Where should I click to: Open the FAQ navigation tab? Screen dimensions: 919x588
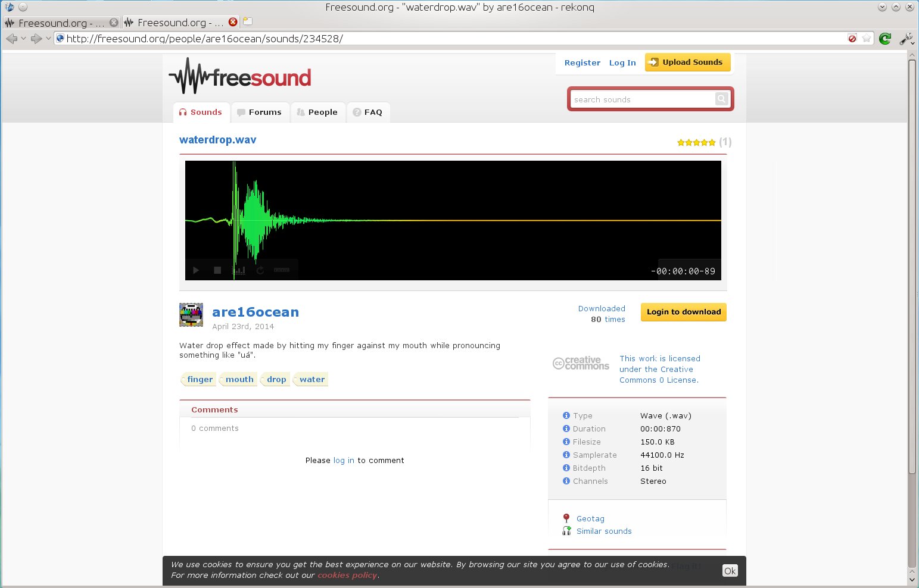tap(367, 112)
